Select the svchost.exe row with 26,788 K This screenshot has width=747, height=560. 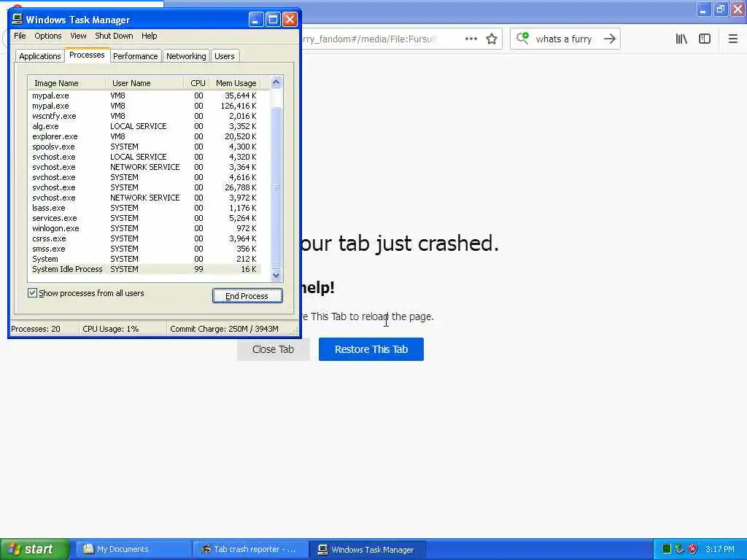point(144,187)
